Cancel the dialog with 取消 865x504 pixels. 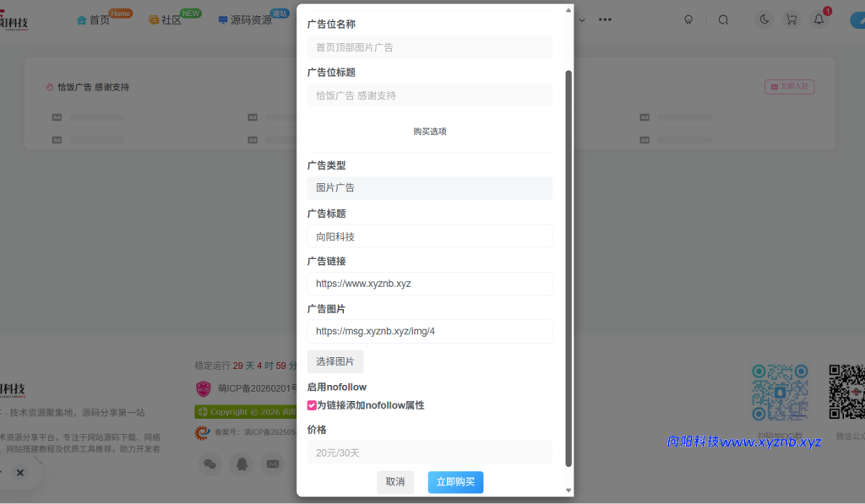click(395, 482)
